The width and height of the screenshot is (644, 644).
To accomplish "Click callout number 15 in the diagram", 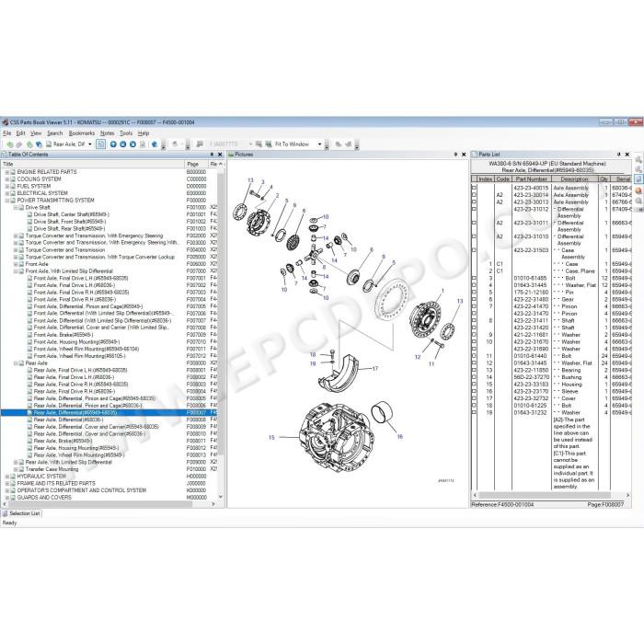I will [x=271, y=438].
